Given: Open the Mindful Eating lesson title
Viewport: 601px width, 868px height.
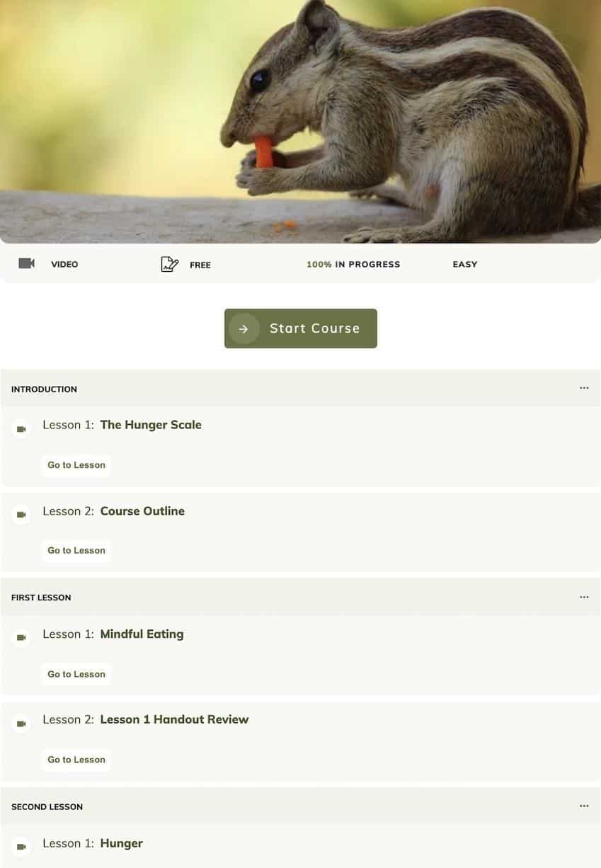Looking at the screenshot, I should tap(142, 634).
